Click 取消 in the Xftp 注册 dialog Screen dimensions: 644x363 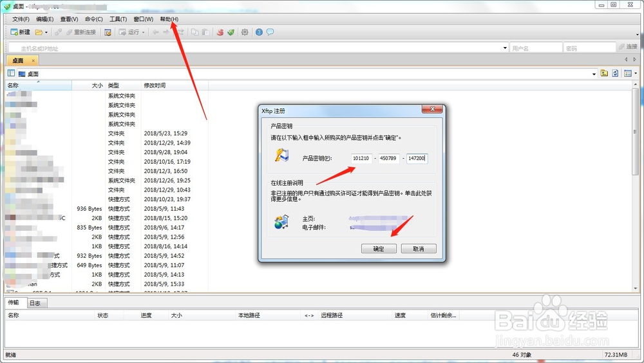(x=419, y=249)
